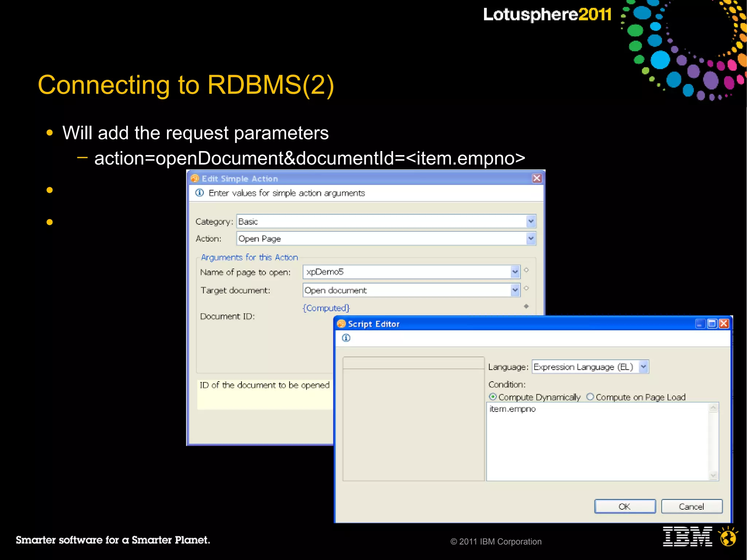Click the 'Arguments for this Action' group label

point(249,258)
